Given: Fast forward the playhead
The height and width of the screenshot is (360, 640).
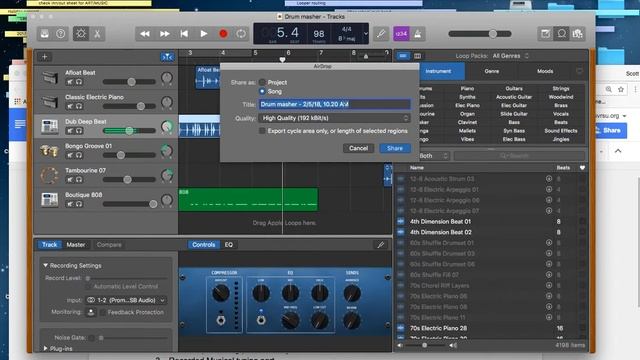Looking at the screenshot, I should [x=164, y=34].
